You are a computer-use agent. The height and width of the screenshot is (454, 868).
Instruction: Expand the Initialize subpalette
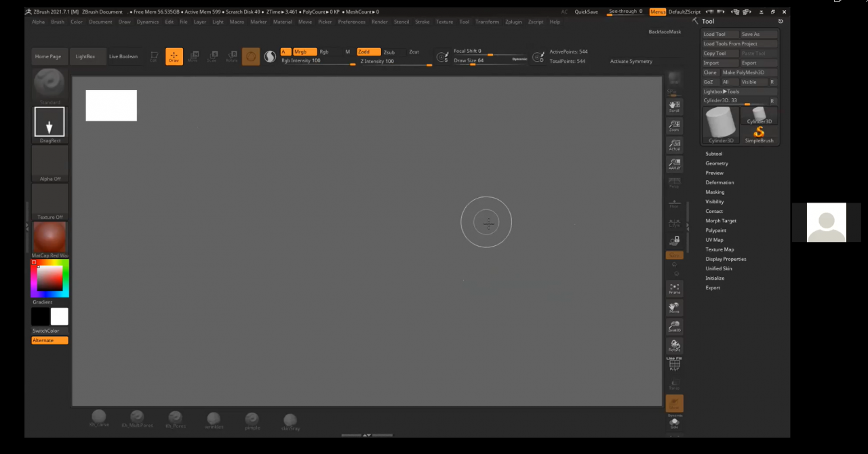tap(715, 278)
